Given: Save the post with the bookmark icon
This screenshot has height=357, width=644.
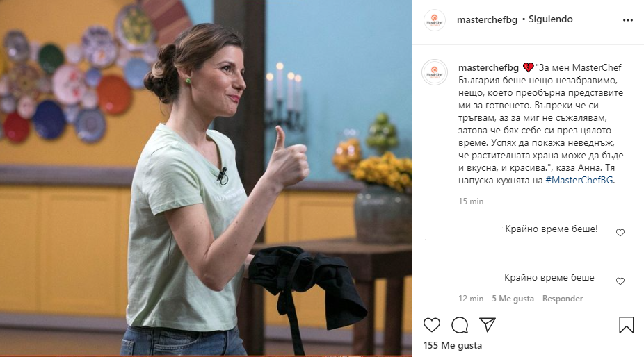Looking at the screenshot, I should [x=627, y=325].
